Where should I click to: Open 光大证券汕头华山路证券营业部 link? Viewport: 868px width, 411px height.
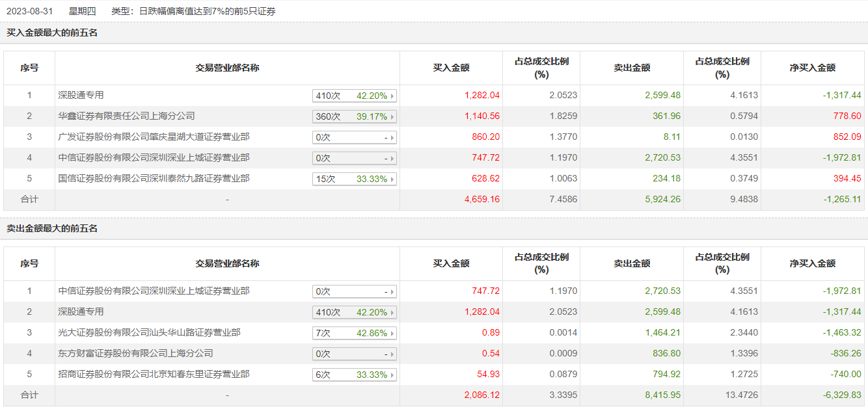149,333
